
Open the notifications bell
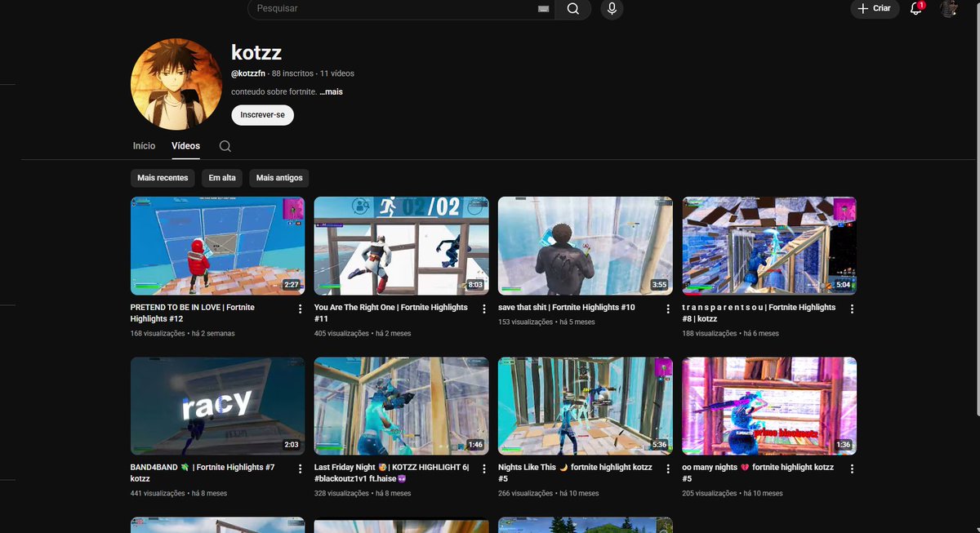point(916,8)
